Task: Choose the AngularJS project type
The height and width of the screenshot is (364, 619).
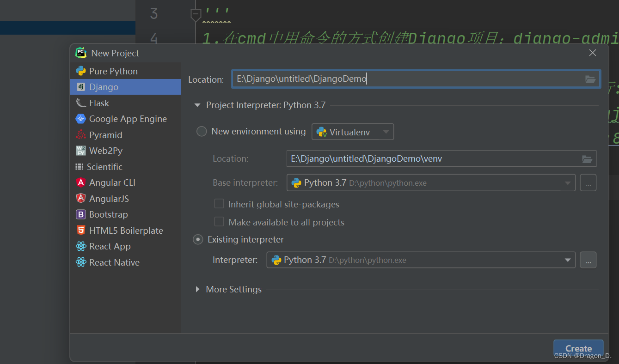Action: [125, 199]
